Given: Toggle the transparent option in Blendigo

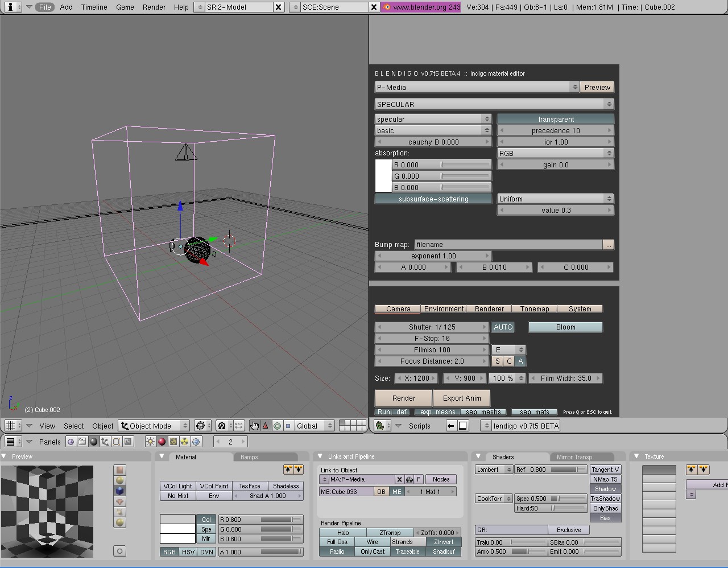Looking at the screenshot, I should click(x=556, y=119).
